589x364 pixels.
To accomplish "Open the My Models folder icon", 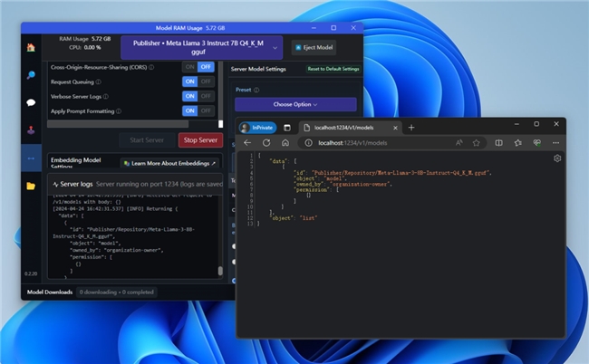I will pyautogui.click(x=31, y=186).
